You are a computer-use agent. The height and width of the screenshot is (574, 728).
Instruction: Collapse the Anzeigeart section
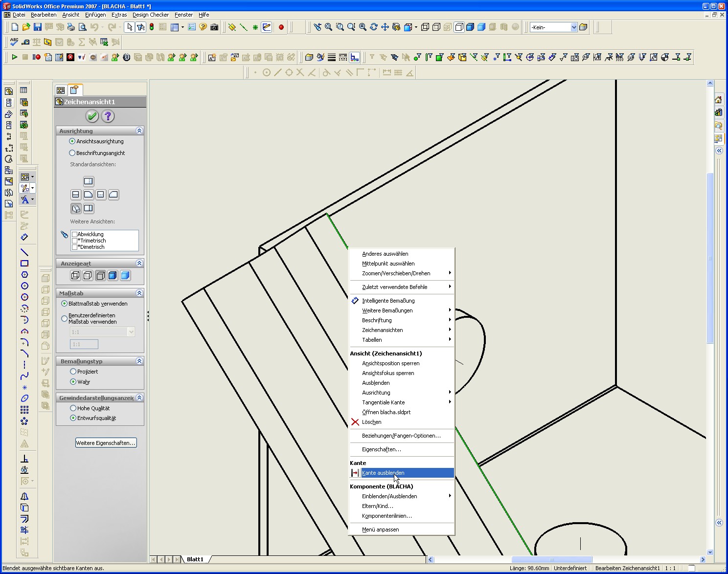139,263
